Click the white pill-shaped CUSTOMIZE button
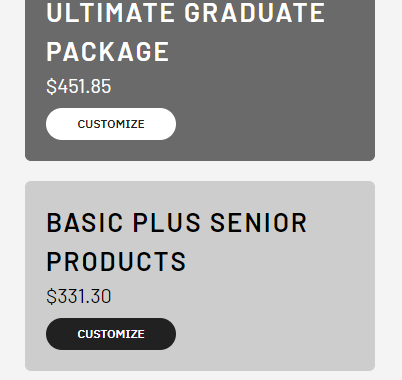The width and height of the screenshot is (402, 380). click(x=111, y=124)
